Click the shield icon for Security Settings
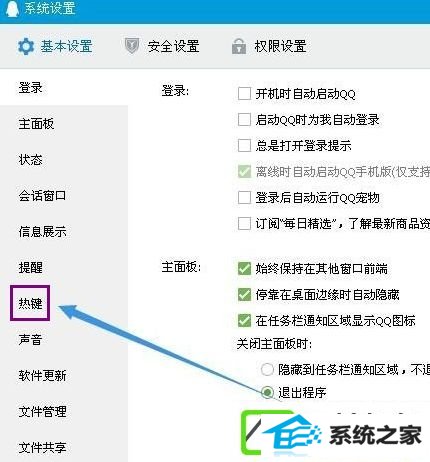The width and height of the screenshot is (430, 462). [x=132, y=46]
